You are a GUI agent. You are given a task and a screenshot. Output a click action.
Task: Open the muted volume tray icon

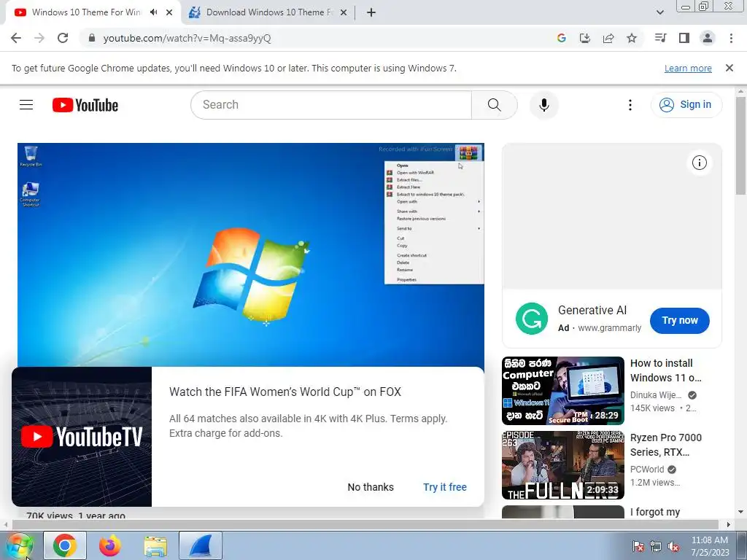coord(673,546)
